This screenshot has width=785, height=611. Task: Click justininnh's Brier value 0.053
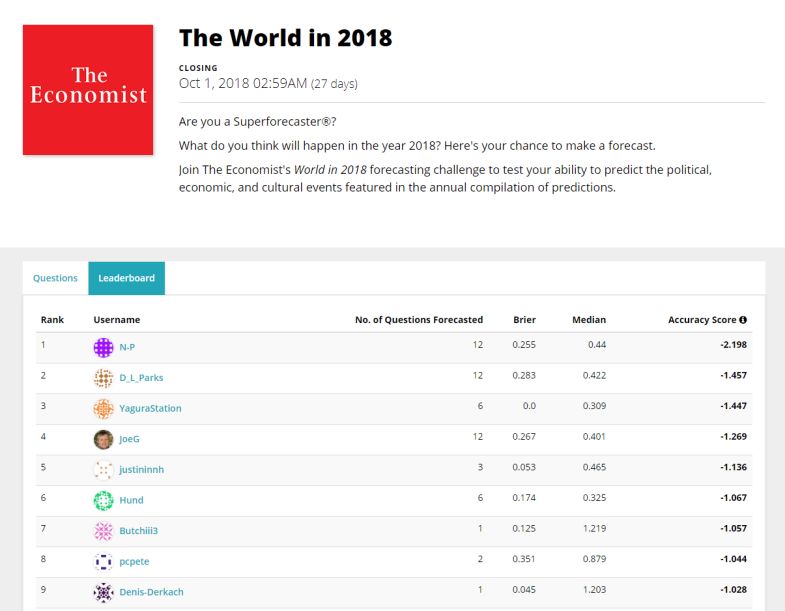pos(524,467)
